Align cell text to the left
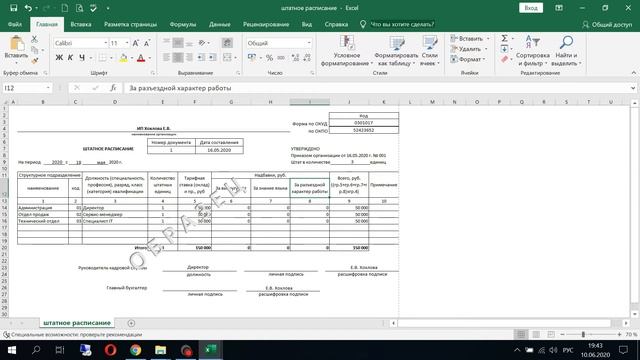This screenshot has width=640, height=360. [x=166, y=58]
